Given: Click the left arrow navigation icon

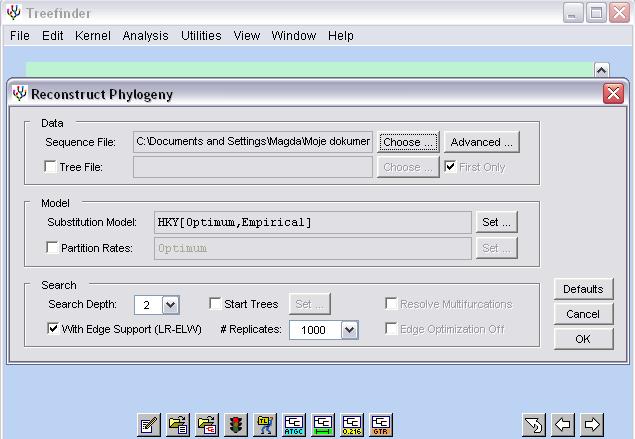Looking at the screenshot, I should [x=563, y=425].
